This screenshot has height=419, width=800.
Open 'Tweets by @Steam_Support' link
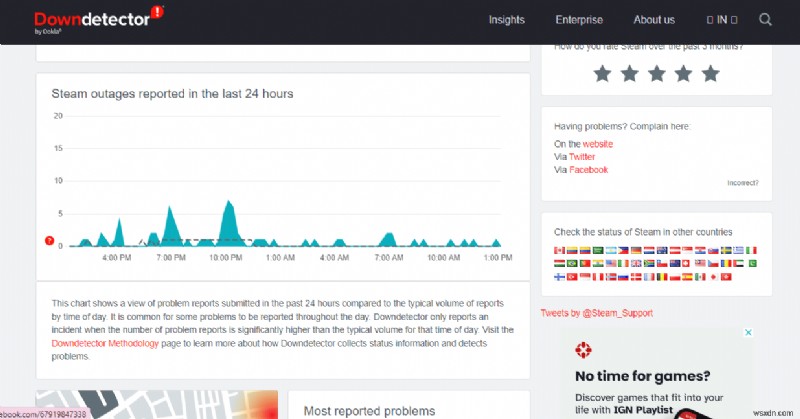pos(596,313)
